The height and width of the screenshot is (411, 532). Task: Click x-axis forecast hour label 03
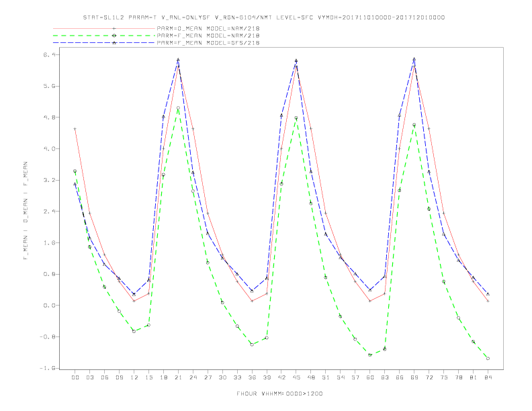click(x=90, y=377)
